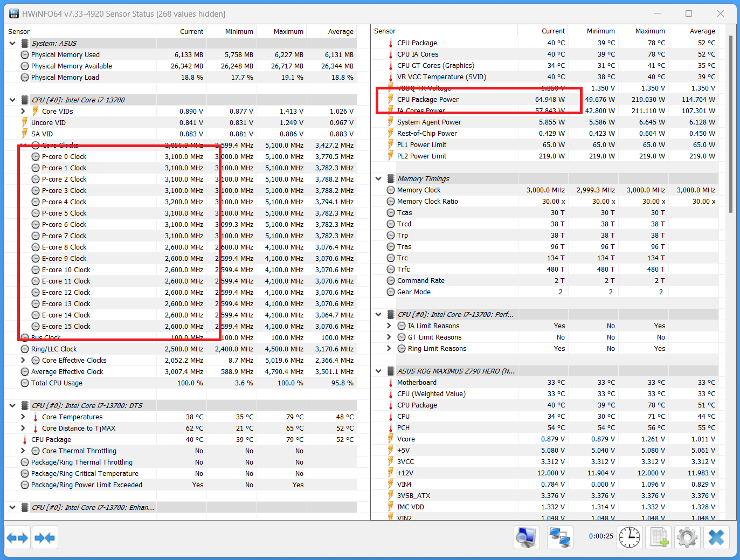740x560 pixels.
Task: Select the PL2 Power Limit row
Action: (x=545, y=156)
